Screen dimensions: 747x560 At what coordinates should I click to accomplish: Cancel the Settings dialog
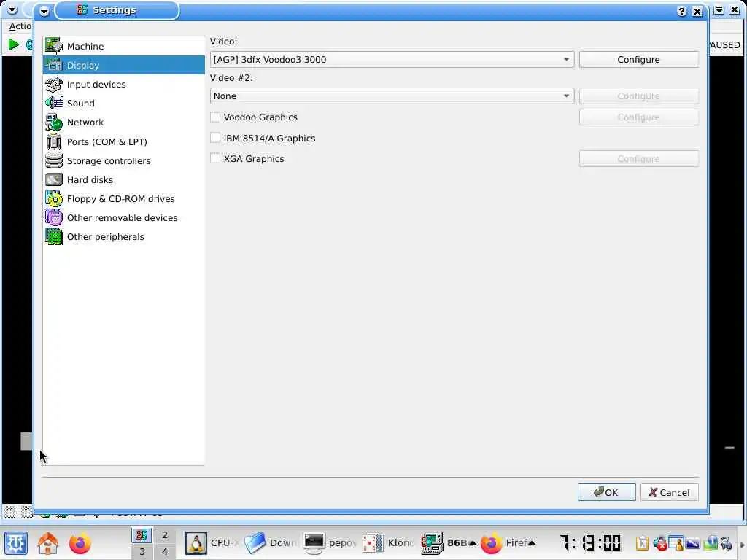point(670,492)
